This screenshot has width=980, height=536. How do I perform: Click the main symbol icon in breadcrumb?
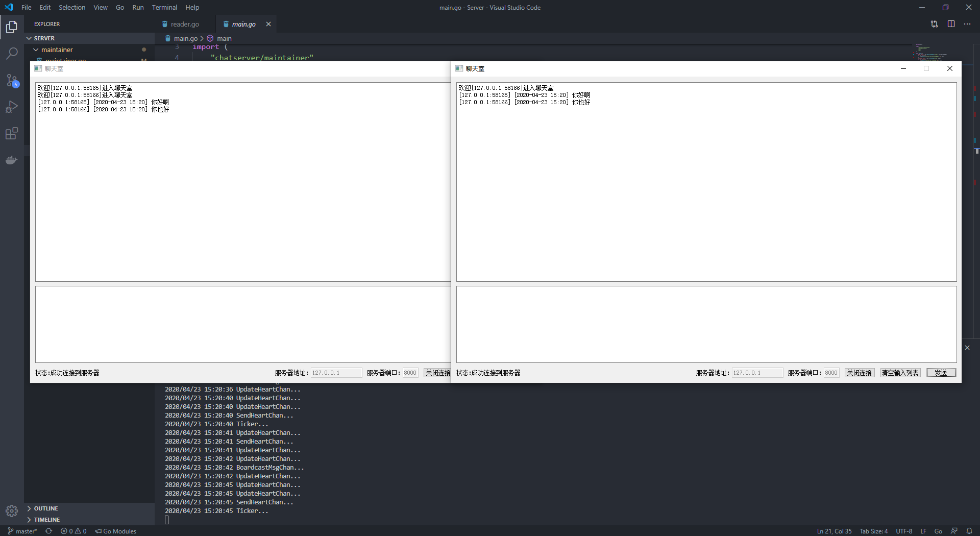210,38
